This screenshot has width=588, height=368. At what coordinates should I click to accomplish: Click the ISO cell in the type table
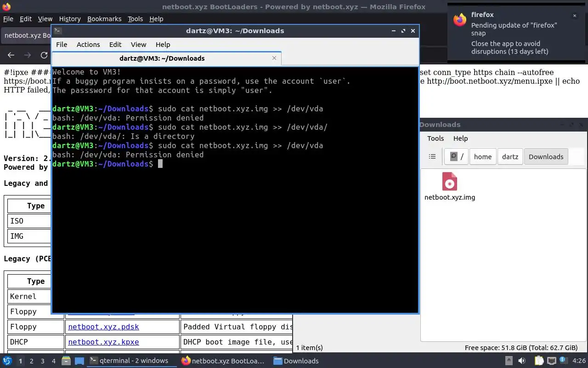pyautogui.click(x=29, y=221)
